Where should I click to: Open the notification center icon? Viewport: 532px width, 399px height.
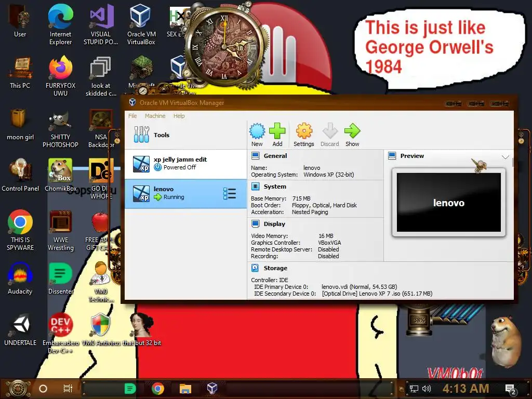pyautogui.click(x=511, y=390)
